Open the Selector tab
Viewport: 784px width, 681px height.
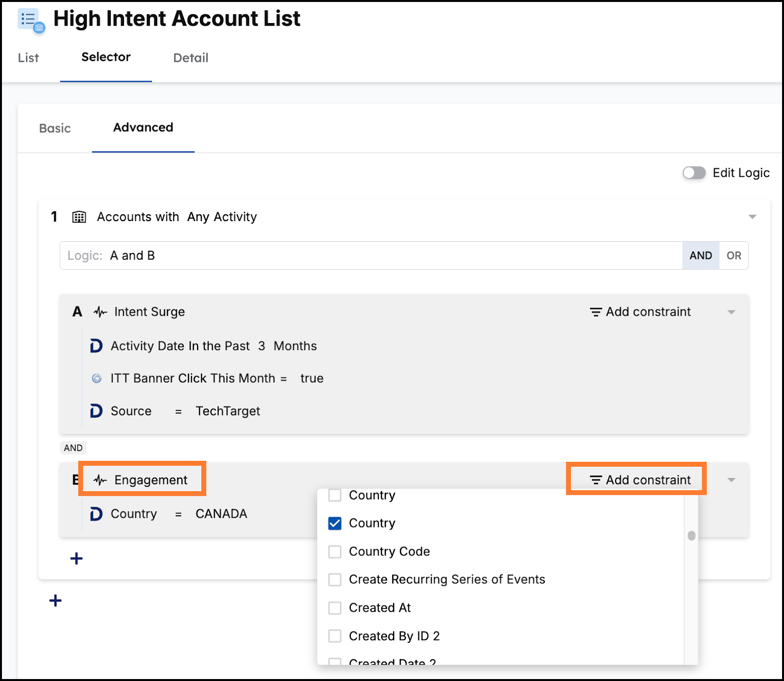click(x=106, y=57)
